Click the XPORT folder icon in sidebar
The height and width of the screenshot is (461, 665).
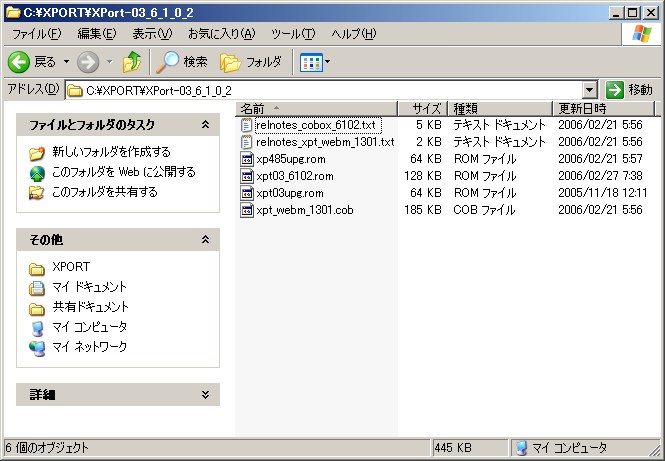pos(37,268)
